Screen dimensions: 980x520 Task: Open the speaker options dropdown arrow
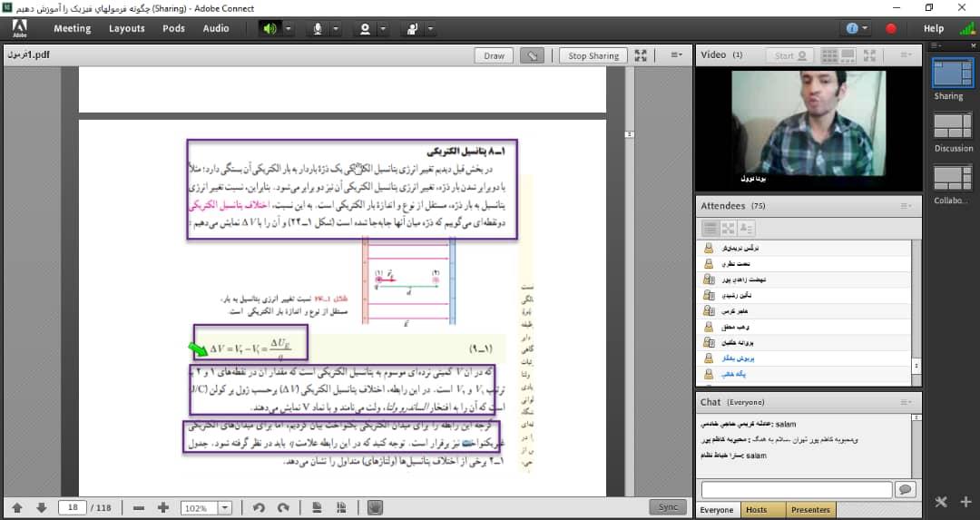[289, 28]
